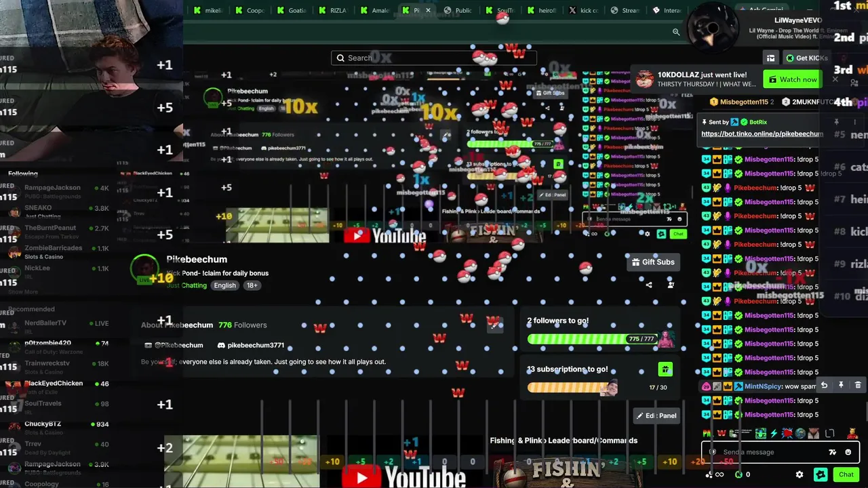Click the 7TV emote icon in message box
The image size is (868, 488).
[x=832, y=452]
